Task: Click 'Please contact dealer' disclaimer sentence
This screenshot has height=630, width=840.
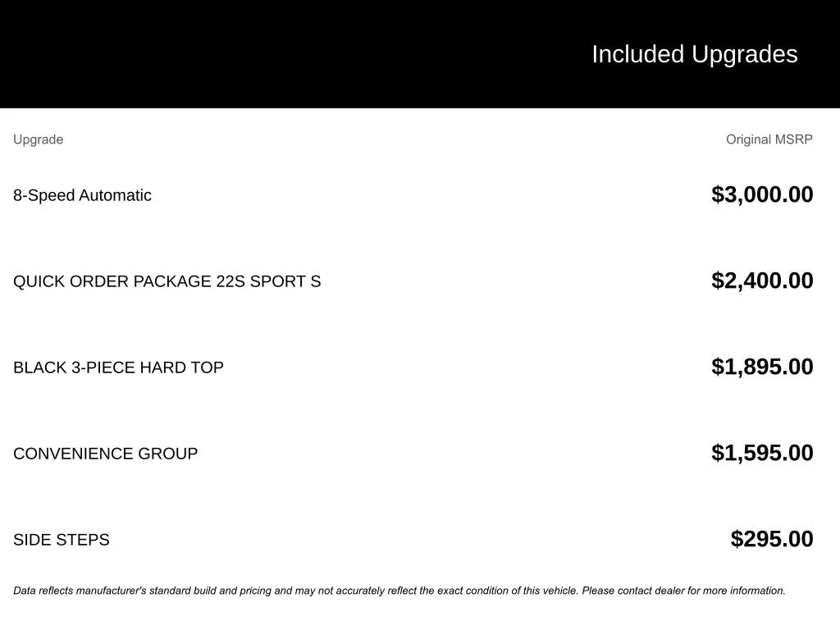Action: [683, 591]
